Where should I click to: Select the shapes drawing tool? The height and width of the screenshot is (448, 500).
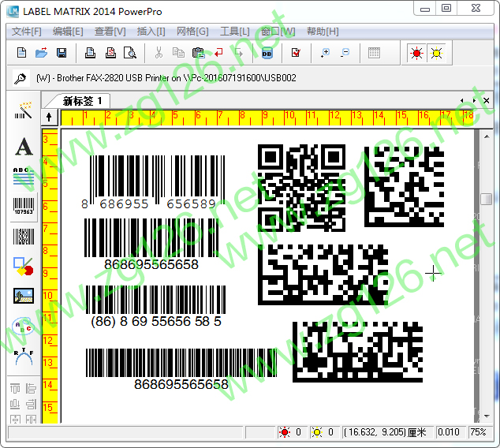point(24,267)
